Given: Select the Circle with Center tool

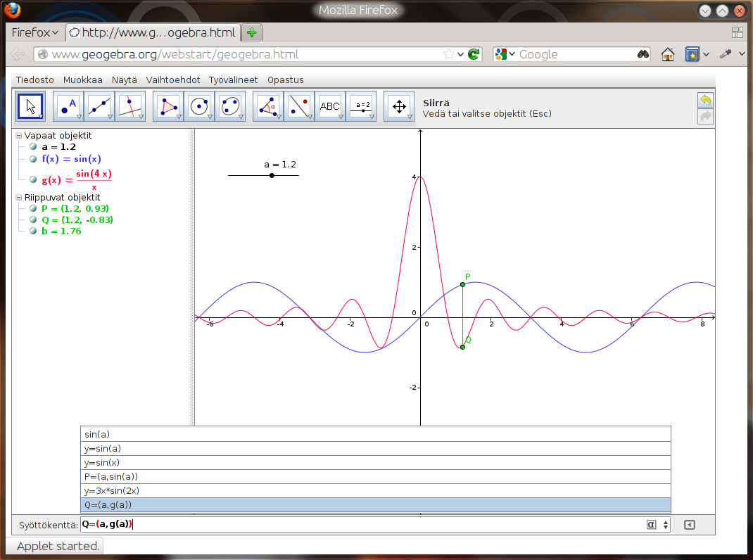Looking at the screenshot, I should tap(199, 106).
